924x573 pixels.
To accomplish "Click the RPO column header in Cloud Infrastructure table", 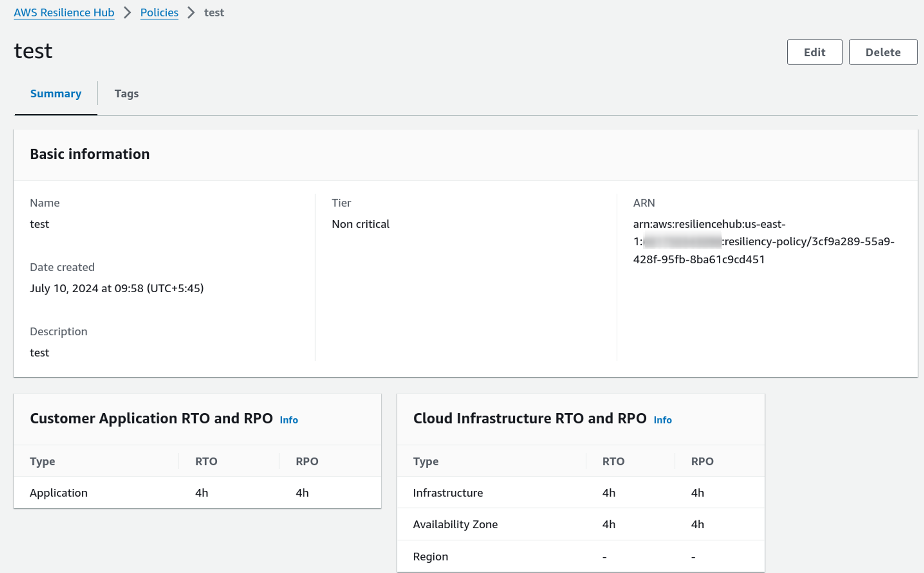I will click(x=702, y=461).
